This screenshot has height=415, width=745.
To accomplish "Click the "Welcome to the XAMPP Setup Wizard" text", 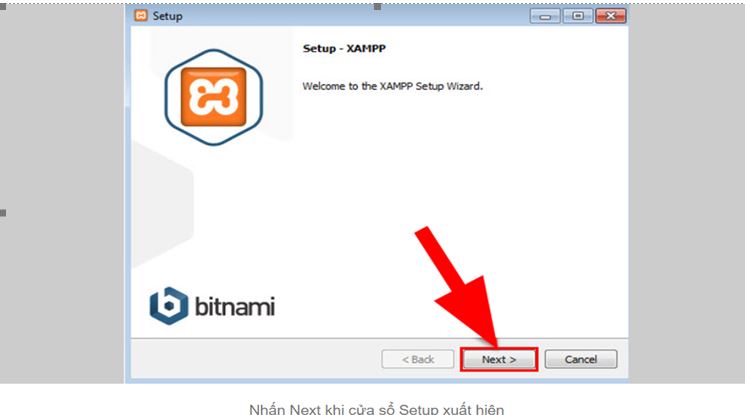I will tap(392, 86).
